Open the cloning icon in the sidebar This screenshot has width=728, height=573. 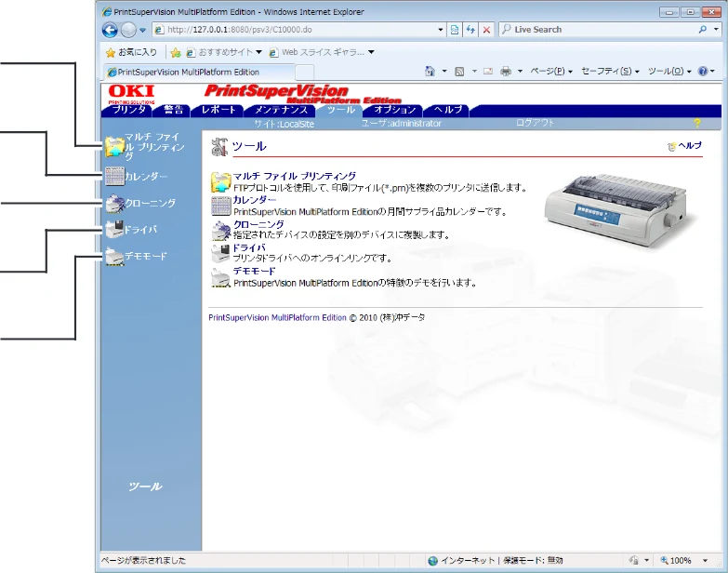(114, 203)
